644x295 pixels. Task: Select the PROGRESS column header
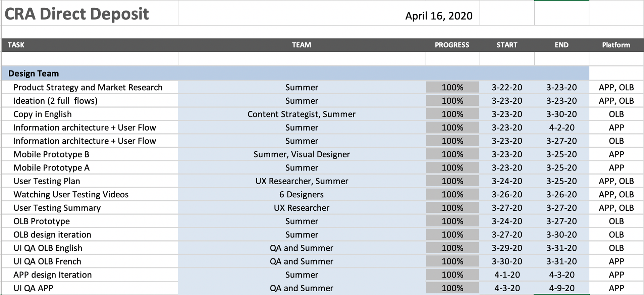452,45
